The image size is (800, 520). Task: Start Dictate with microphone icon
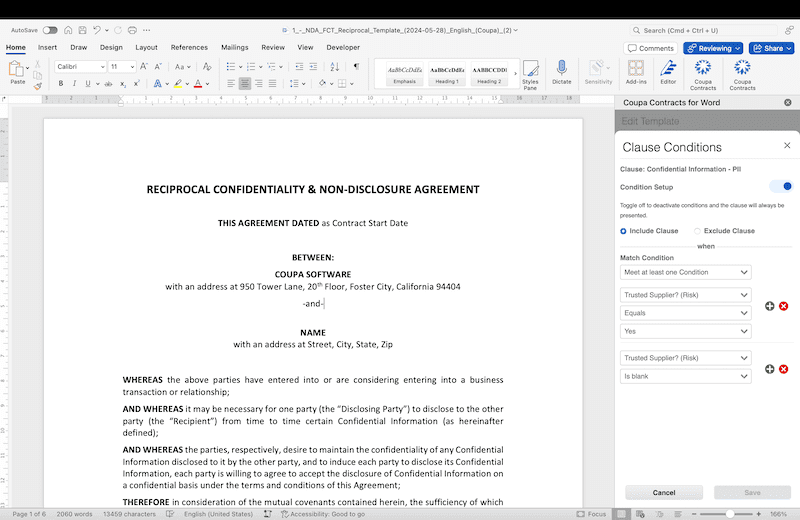(562, 72)
